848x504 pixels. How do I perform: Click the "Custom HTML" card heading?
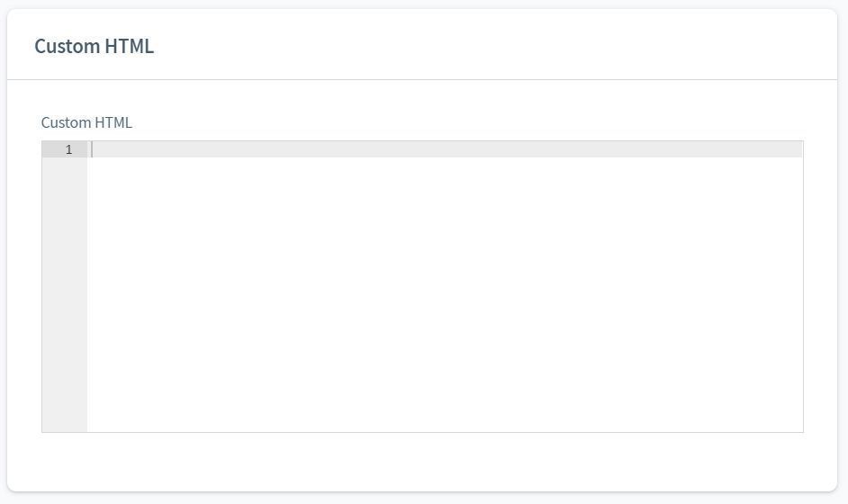pos(94,46)
